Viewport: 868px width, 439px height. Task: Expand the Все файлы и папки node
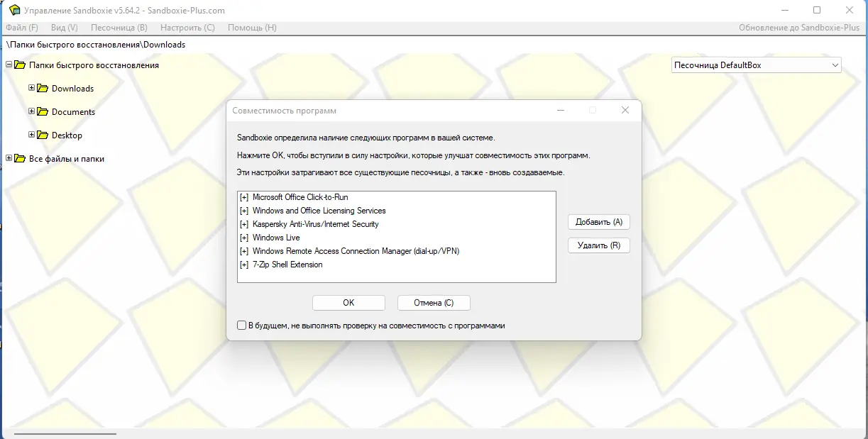(9, 158)
